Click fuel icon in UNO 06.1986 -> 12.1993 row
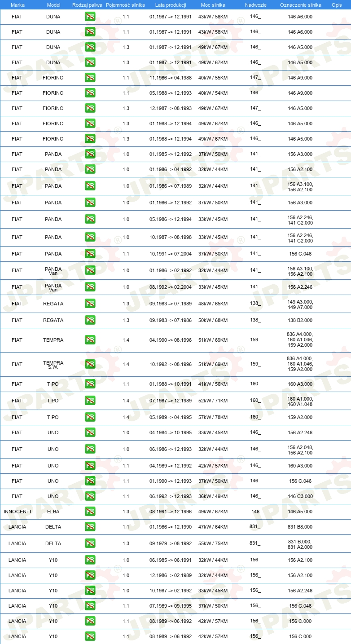351x644 pixels. (90, 449)
